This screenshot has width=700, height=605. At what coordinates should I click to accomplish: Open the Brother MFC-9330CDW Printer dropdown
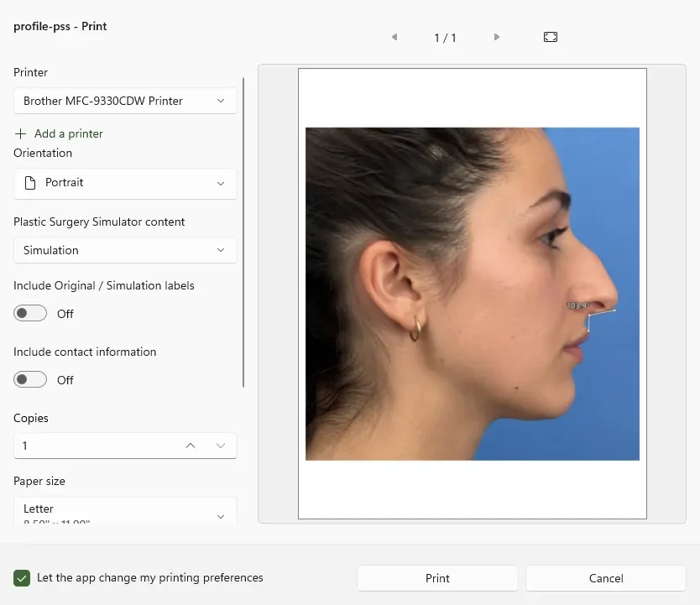click(125, 101)
